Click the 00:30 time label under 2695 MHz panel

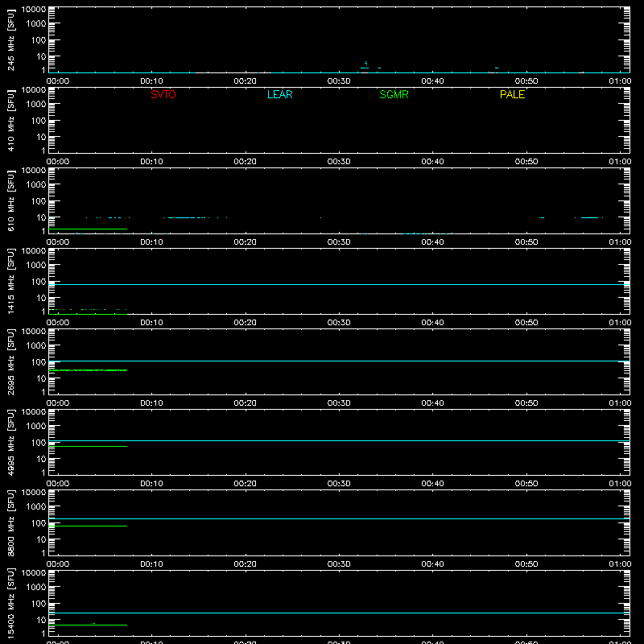[x=339, y=403]
